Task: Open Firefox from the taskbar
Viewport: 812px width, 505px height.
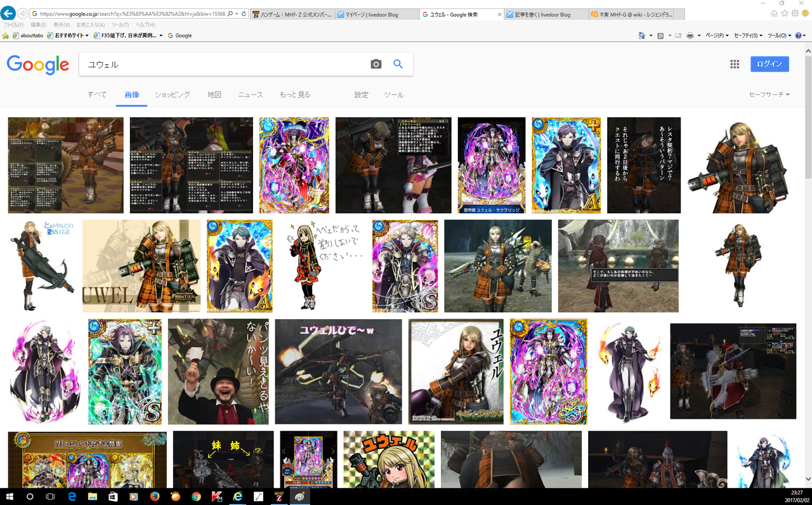Action: pos(154,496)
